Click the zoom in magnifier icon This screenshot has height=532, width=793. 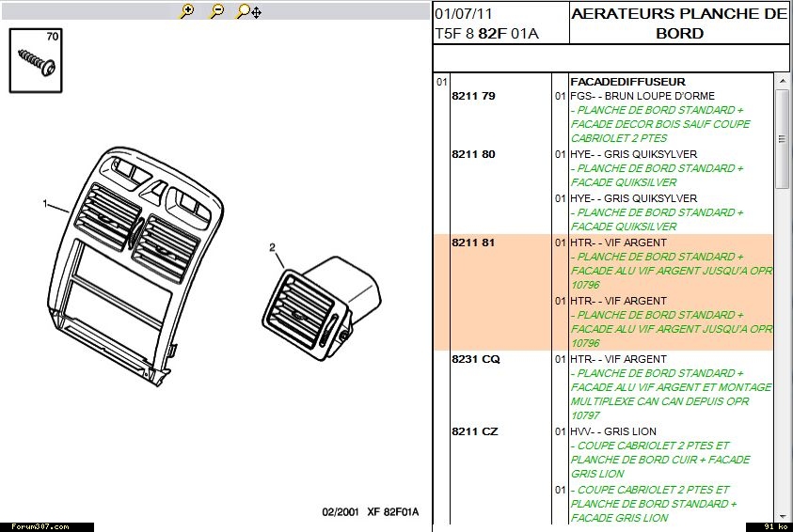coord(186,11)
